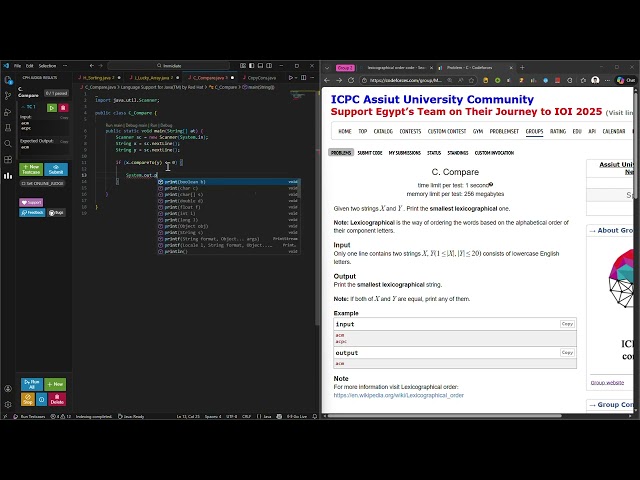Open the Edit menu
The height and width of the screenshot is (480, 640).
[x=30, y=66]
